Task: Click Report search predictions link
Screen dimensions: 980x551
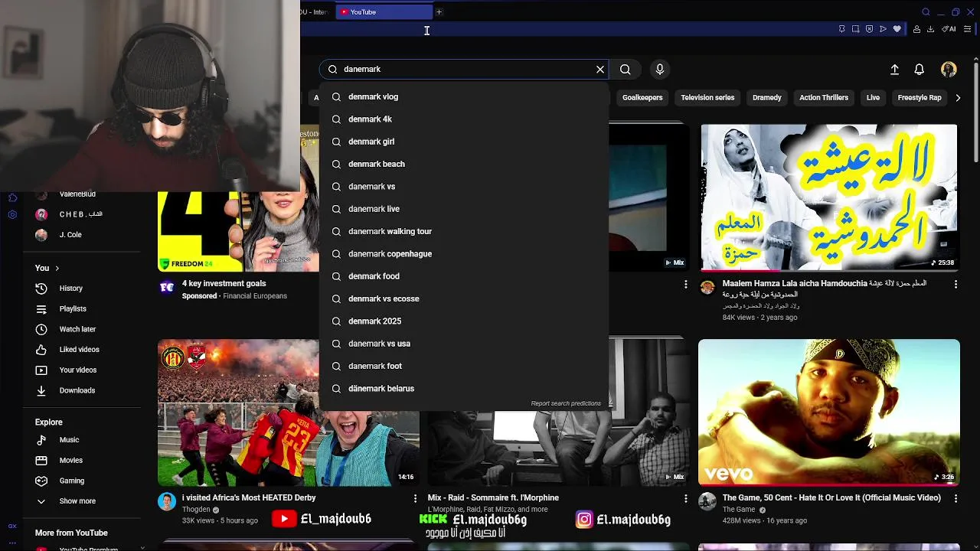Action: pos(566,403)
